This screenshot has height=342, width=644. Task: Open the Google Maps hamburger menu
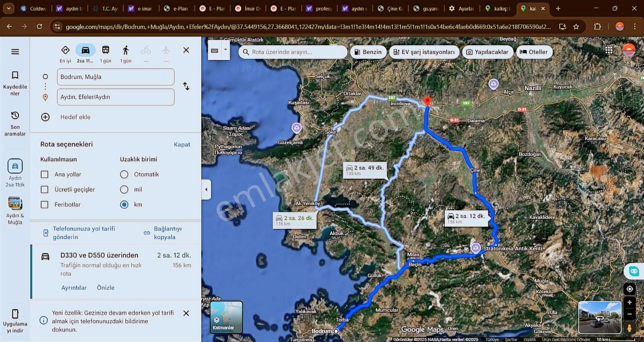click(x=15, y=52)
